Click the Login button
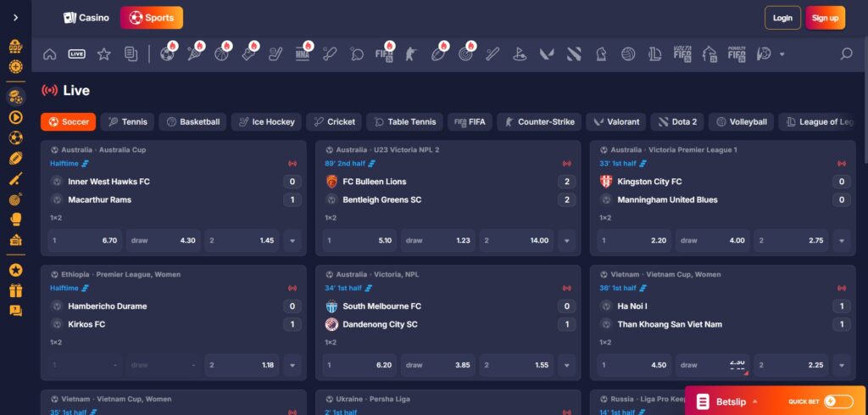The height and width of the screenshot is (415, 868). [782, 18]
